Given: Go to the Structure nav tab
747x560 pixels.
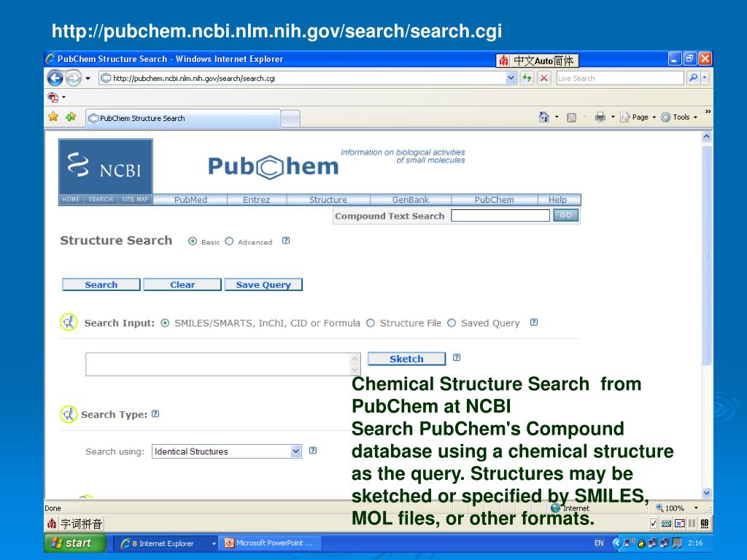Looking at the screenshot, I should pos(328,200).
